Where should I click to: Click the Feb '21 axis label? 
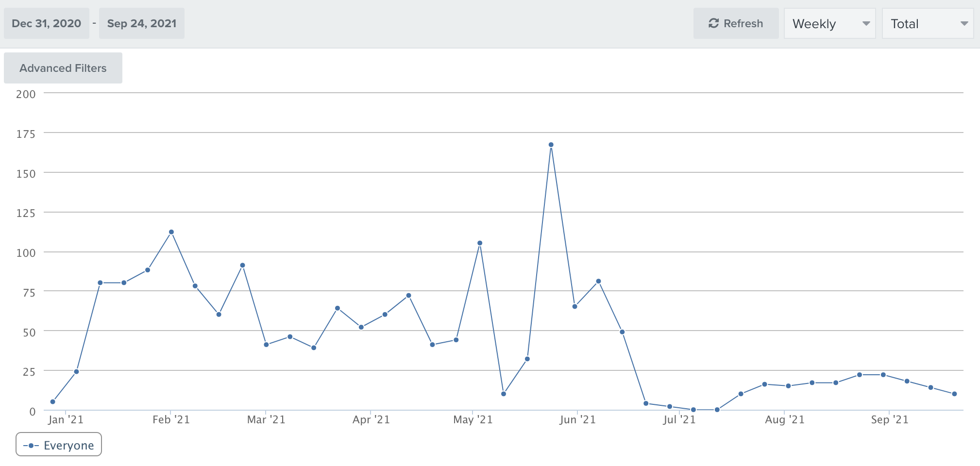(x=171, y=420)
